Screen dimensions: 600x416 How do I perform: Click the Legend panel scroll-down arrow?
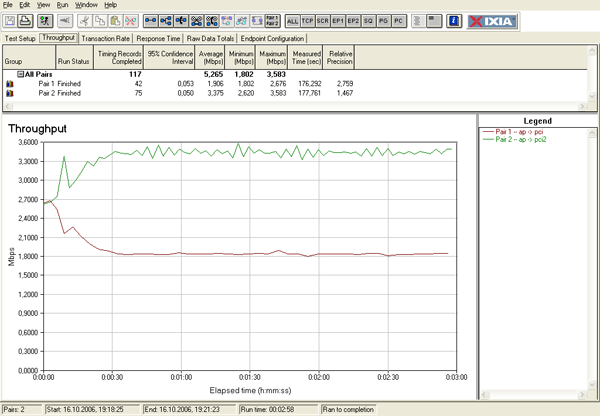point(592,384)
